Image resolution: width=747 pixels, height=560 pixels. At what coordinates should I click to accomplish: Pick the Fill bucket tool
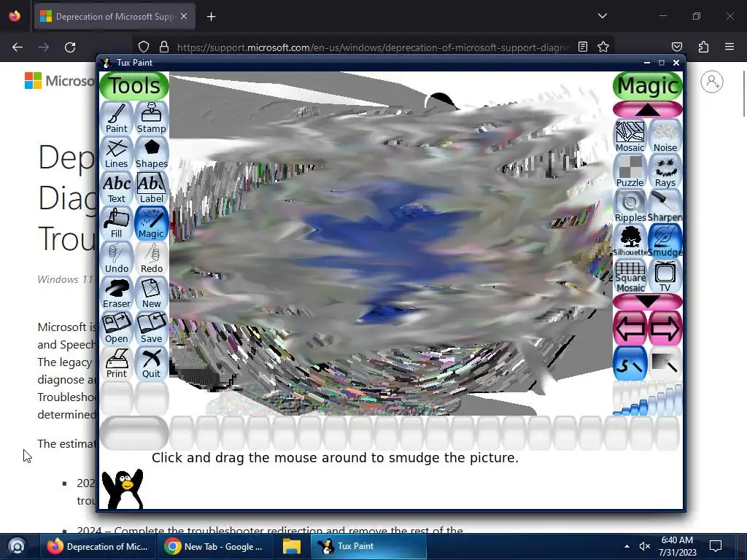click(116, 223)
